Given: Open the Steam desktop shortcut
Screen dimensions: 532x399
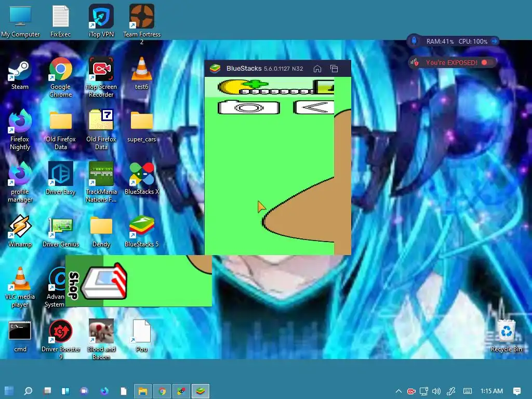Looking at the screenshot, I should pos(20,74).
